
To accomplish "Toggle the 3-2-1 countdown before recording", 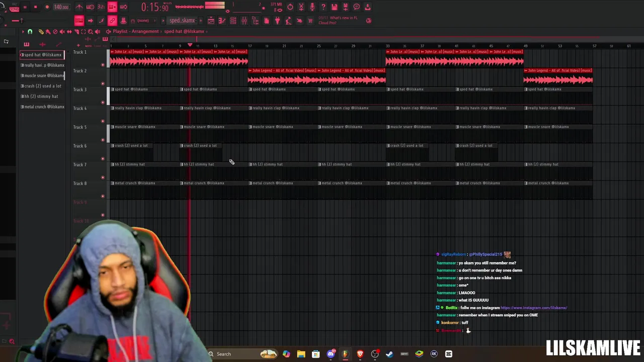I will coord(101,7).
